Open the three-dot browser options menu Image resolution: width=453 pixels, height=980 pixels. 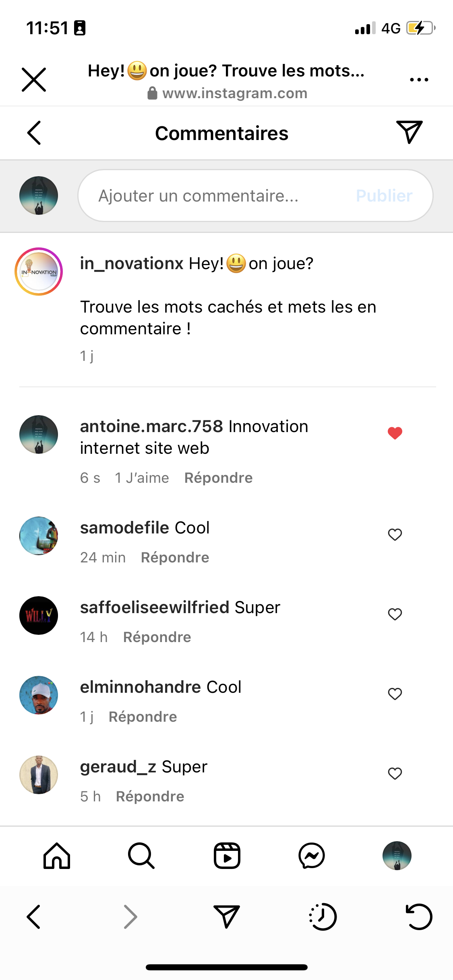click(x=419, y=80)
